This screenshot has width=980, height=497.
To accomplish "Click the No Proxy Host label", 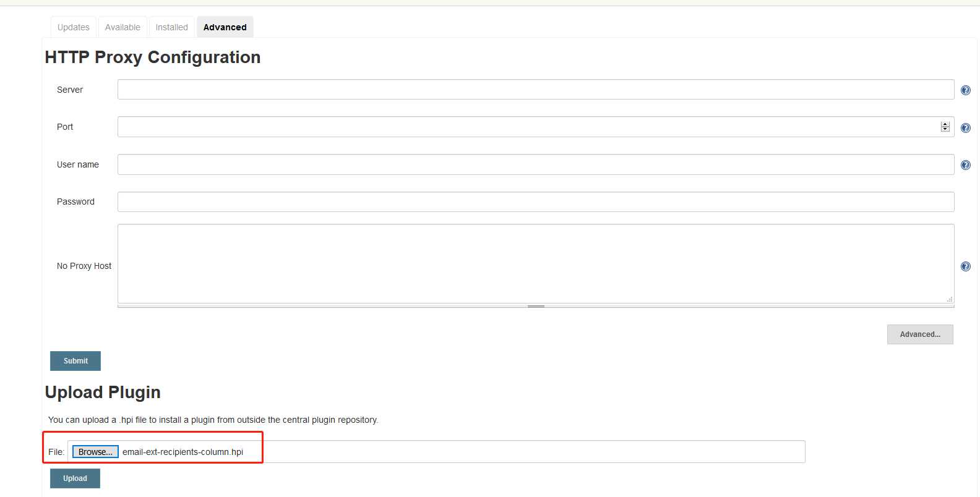I will (x=84, y=266).
